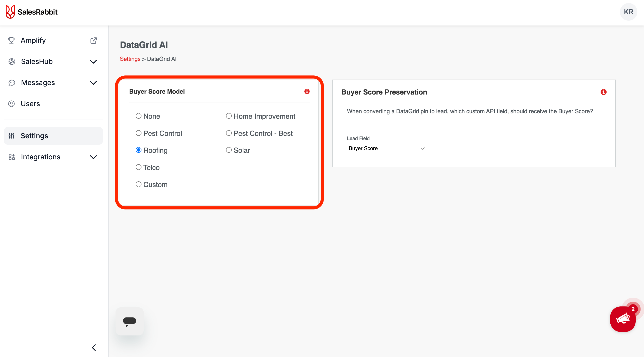Open Amplify external link icon
The width and height of the screenshot is (644, 357).
coord(94,40)
